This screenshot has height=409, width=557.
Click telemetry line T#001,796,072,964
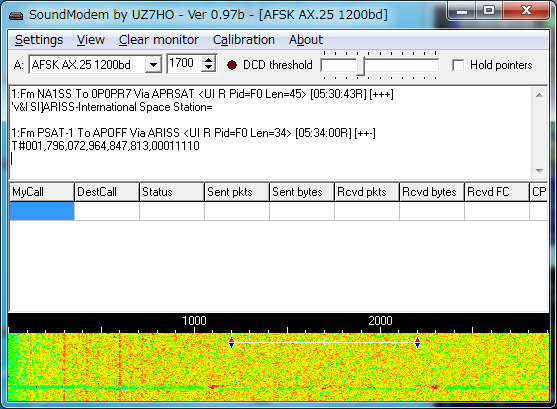(106, 146)
